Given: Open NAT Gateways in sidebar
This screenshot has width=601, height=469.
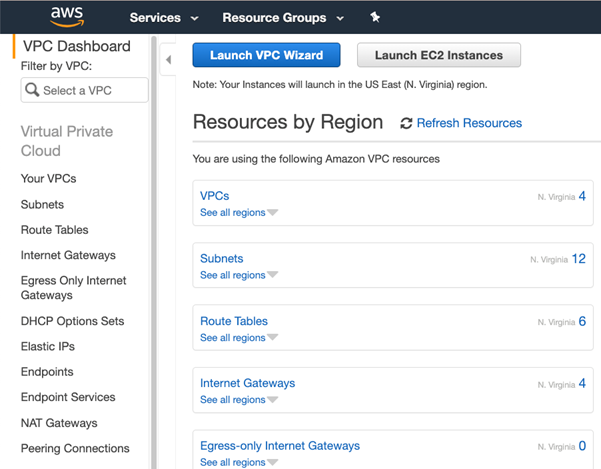Looking at the screenshot, I should pyautogui.click(x=59, y=423).
